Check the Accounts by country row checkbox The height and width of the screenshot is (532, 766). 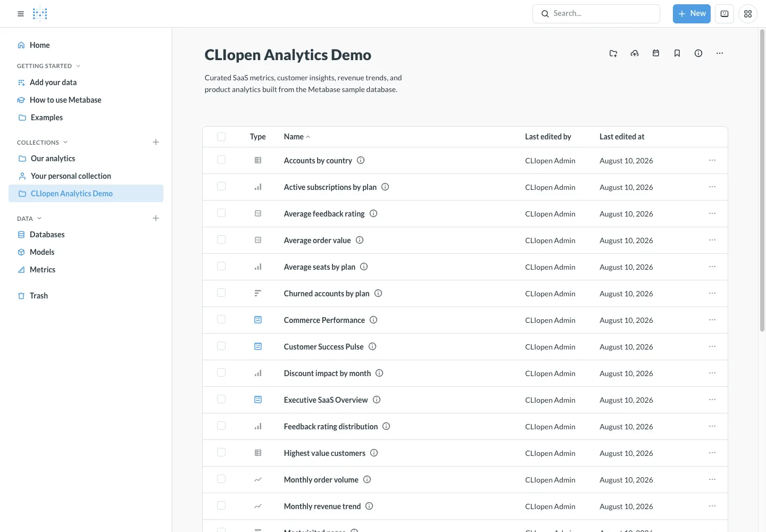pyautogui.click(x=221, y=160)
